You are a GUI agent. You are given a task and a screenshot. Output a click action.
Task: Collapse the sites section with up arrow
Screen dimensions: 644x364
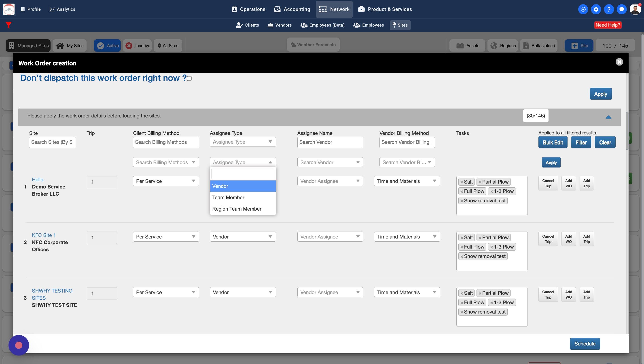[x=608, y=117]
